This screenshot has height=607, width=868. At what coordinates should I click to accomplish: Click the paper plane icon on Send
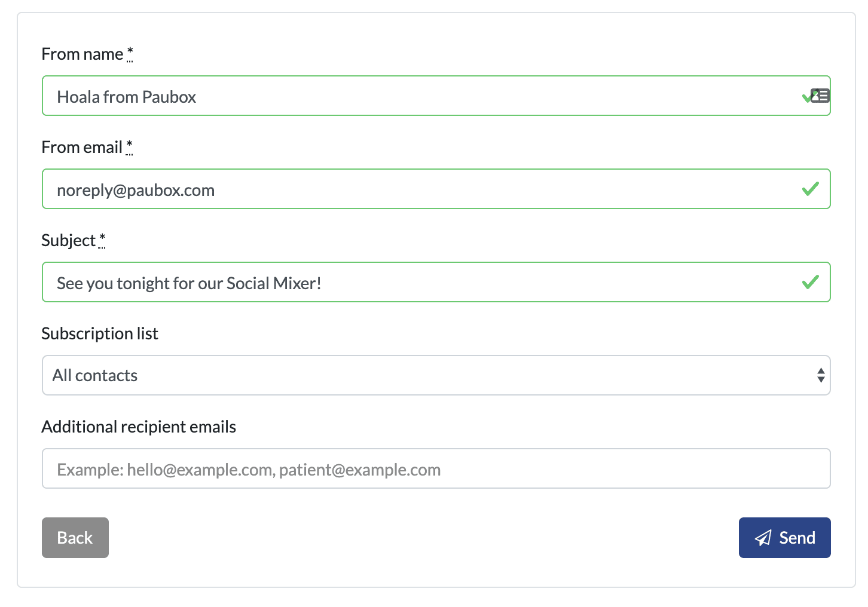763,538
